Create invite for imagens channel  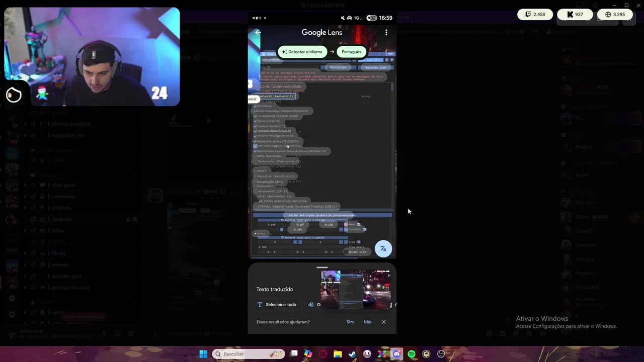(x=128, y=219)
